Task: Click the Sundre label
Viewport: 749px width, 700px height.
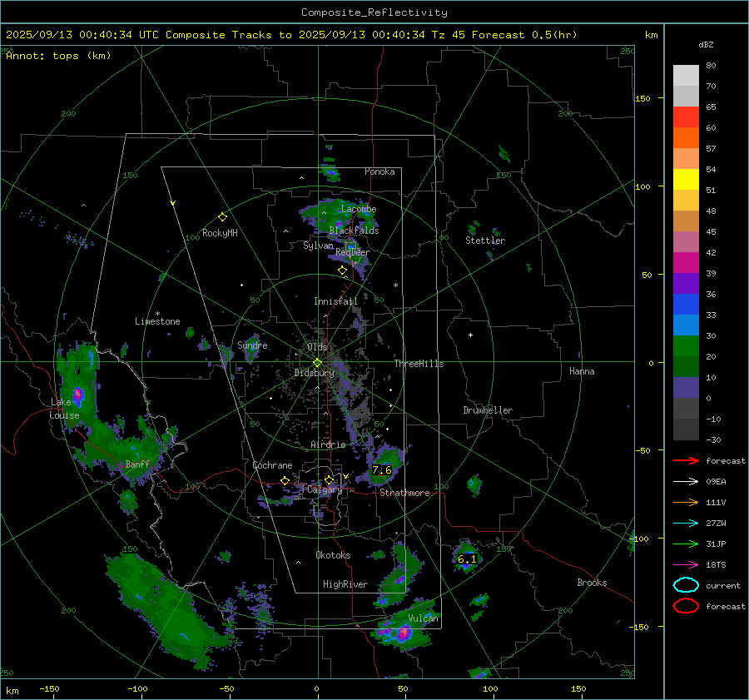Action: click(252, 345)
